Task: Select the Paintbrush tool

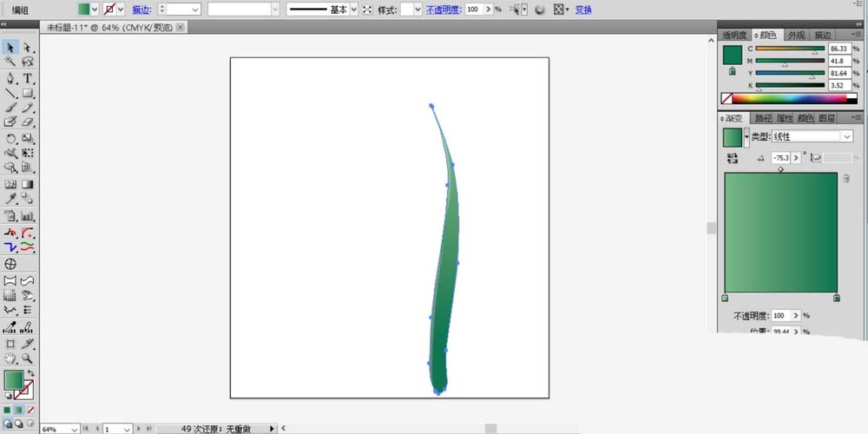Action: [10, 108]
